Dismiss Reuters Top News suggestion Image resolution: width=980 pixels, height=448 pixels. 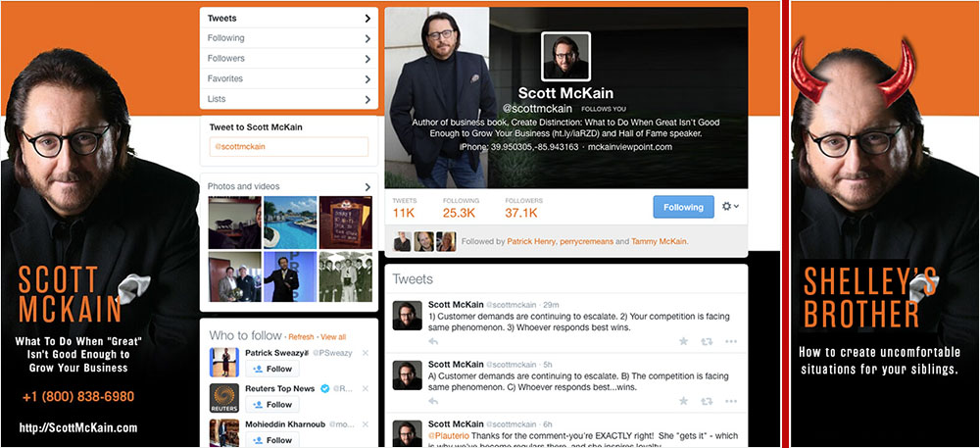(366, 388)
